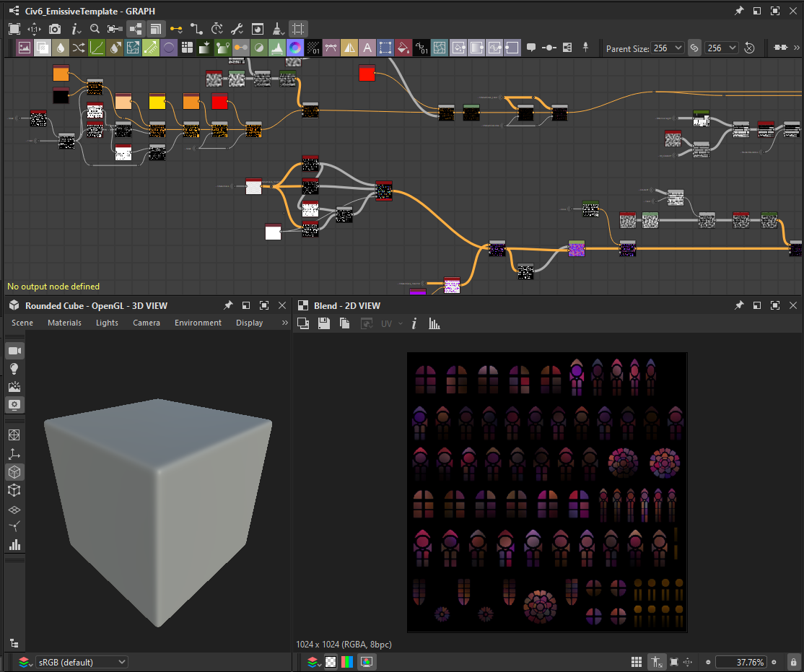Expand graph toolbar overflow chevron
This screenshot has height=672, width=804.
pos(796,47)
